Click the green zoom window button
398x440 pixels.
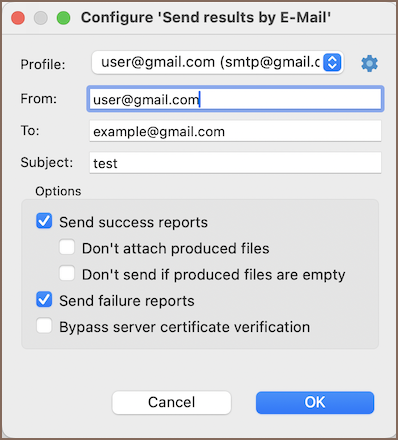(63, 18)
